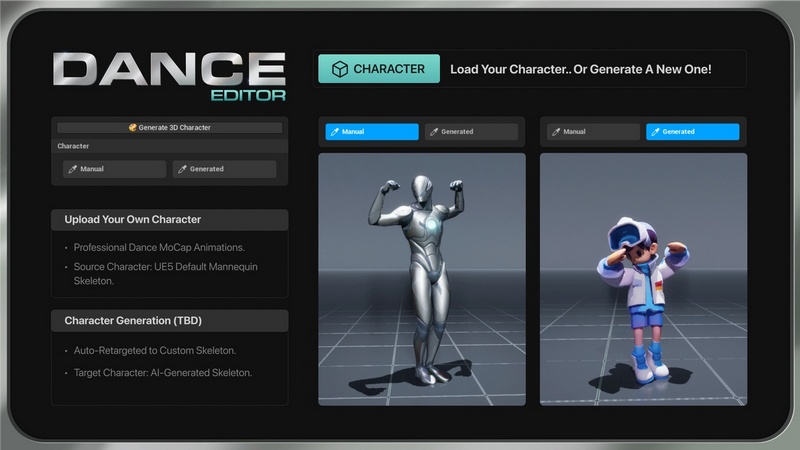Viewport: 800px width, 450px height.
Task: Click the cartoon kid character viewport
Action: click(643, 279)
